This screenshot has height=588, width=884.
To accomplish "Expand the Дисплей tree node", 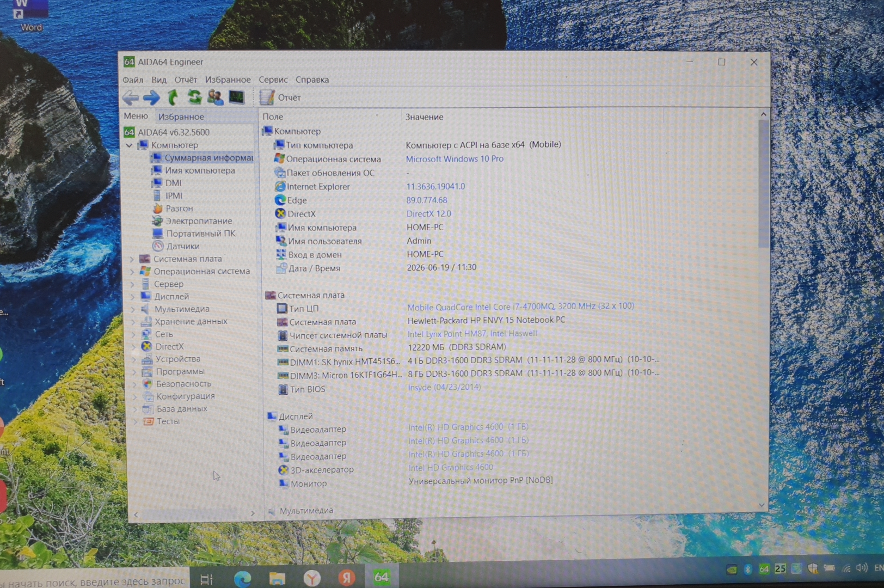I will coord(132,297).
